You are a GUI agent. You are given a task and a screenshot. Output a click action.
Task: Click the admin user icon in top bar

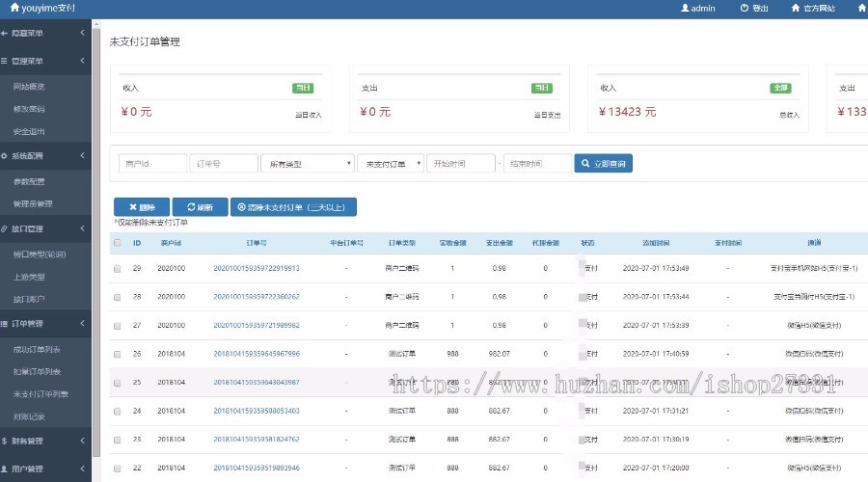686,8
